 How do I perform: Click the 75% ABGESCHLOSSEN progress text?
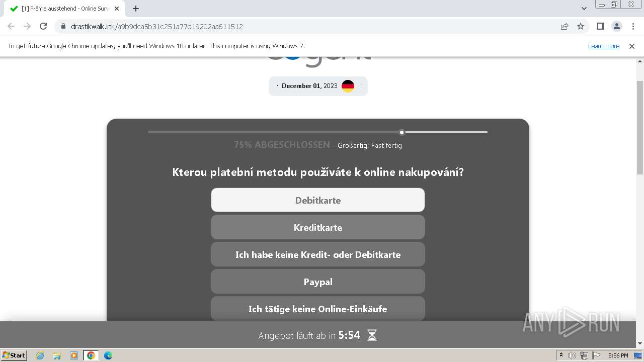pyautogui.click(x=282, y=145)
